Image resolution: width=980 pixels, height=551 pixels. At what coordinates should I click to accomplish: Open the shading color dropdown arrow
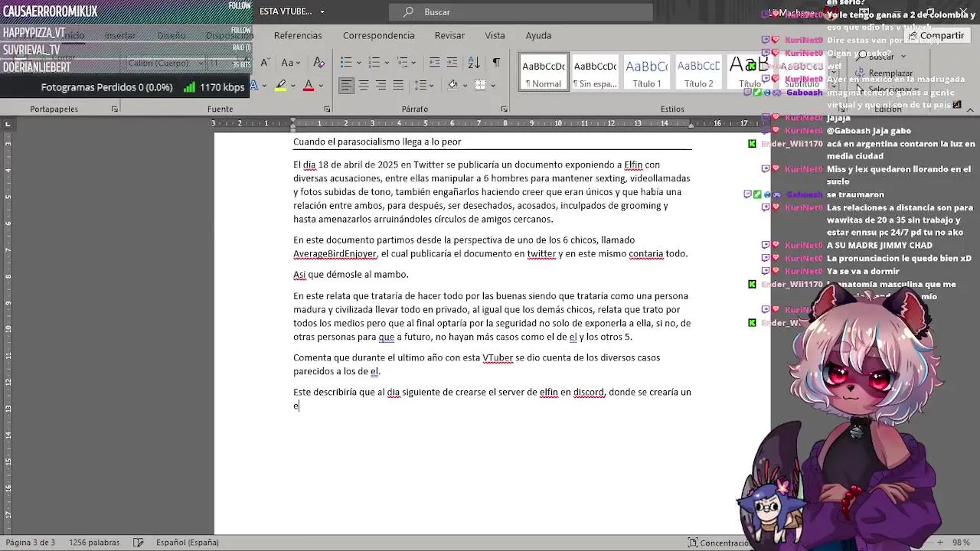point(465,86)
